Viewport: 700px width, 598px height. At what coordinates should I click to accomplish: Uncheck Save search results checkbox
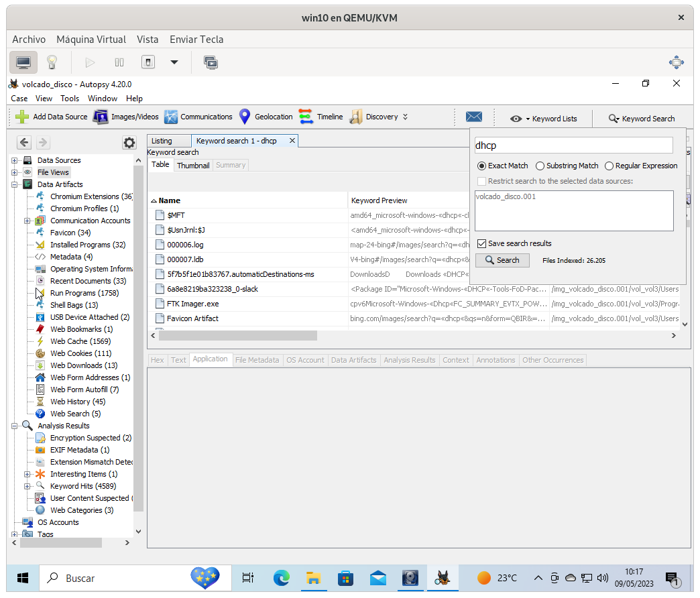coord(481,243)
